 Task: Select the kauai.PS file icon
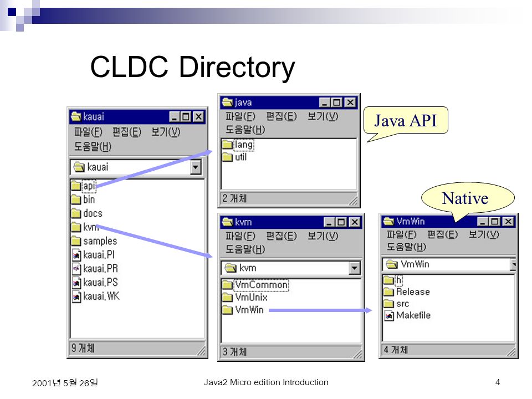pos(76,283)
